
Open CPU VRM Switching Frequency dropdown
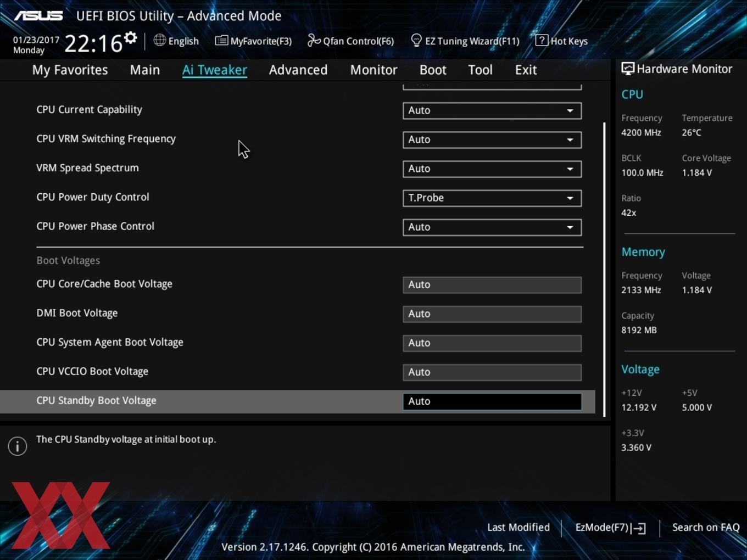492,139
